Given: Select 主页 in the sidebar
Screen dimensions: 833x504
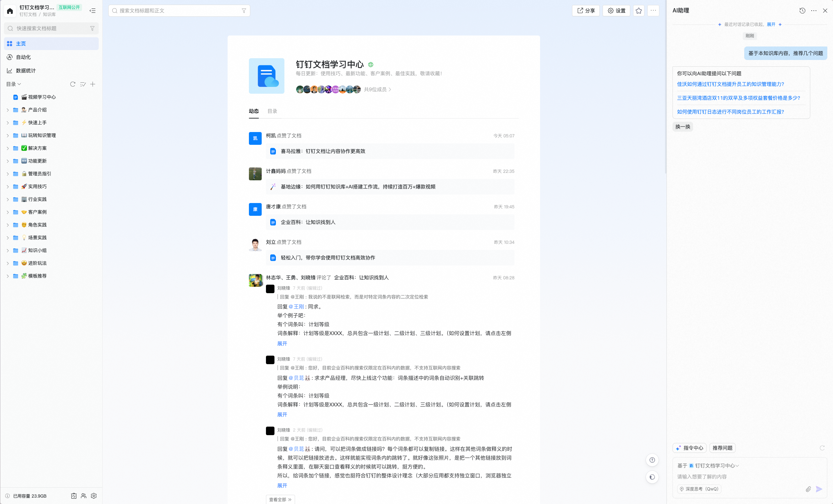Looking at the screenshot, I should [x=51, y=44].
